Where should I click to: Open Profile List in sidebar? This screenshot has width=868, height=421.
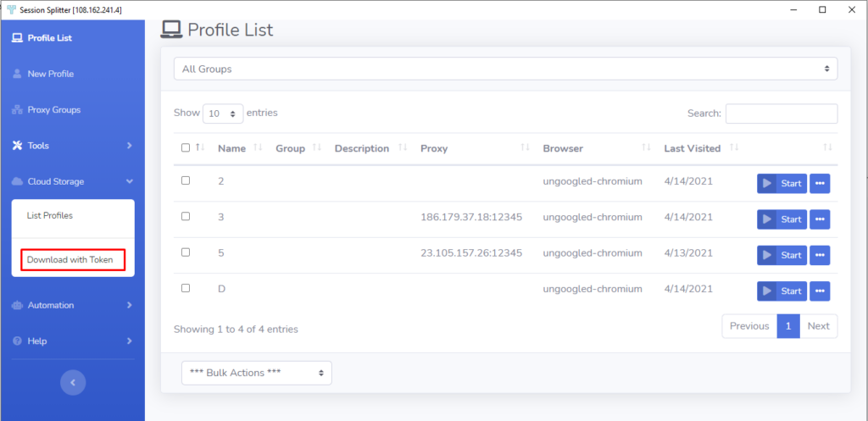point(50,38)
